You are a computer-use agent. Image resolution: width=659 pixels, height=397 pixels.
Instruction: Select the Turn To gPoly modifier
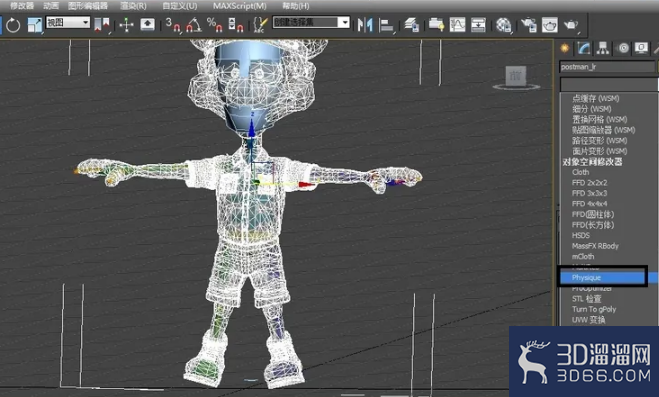click(594, 309)
